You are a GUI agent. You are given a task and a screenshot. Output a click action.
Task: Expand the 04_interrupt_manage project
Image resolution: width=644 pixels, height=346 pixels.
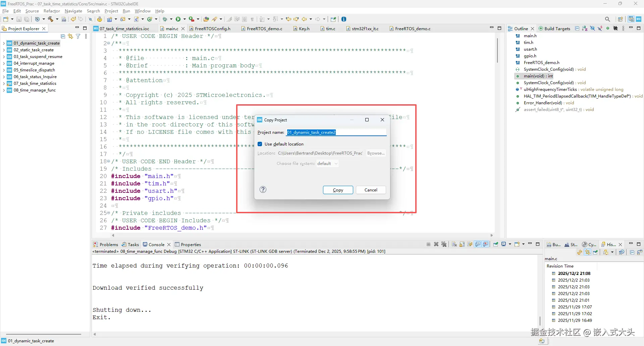[x=4, y=63]
